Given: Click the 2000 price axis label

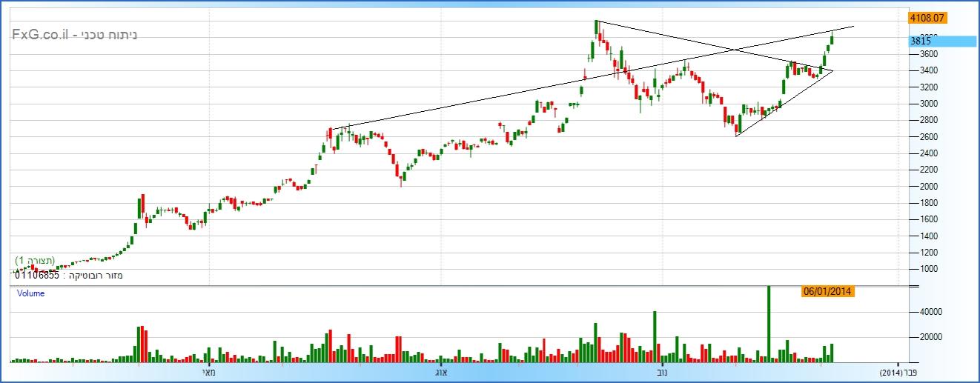Looking at the screenshot, I should click(922, 187).
